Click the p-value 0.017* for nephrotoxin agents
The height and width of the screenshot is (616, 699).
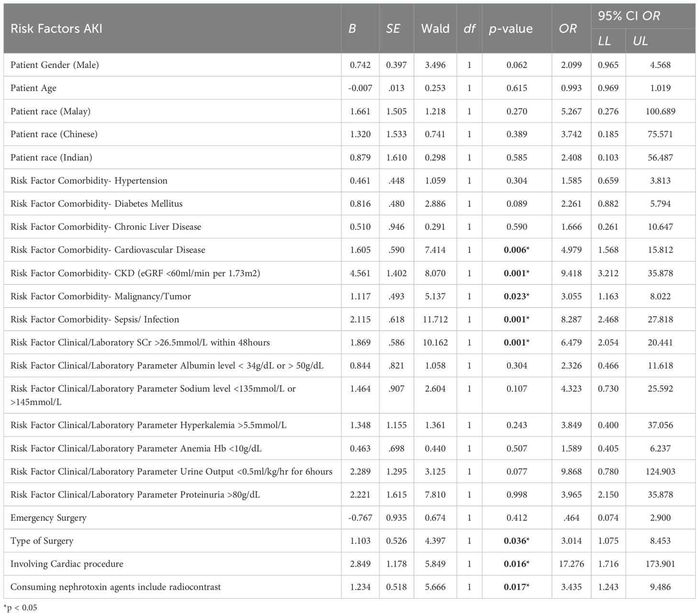point(517,587)
